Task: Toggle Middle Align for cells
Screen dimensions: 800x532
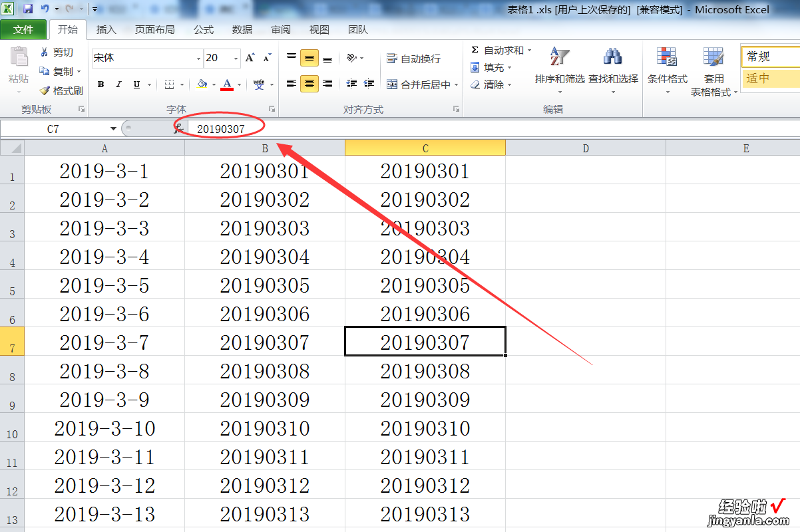Action: point(309,58)
